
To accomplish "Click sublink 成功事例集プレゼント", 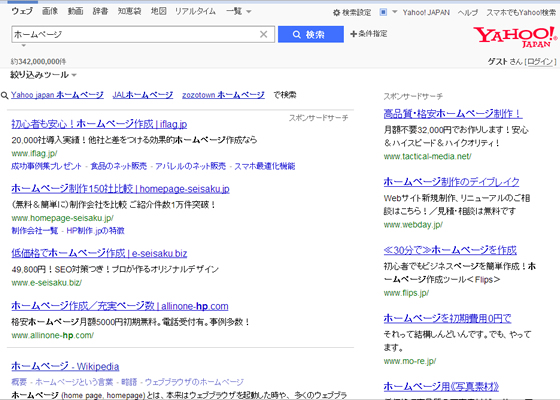I will (x=46, y=166).
